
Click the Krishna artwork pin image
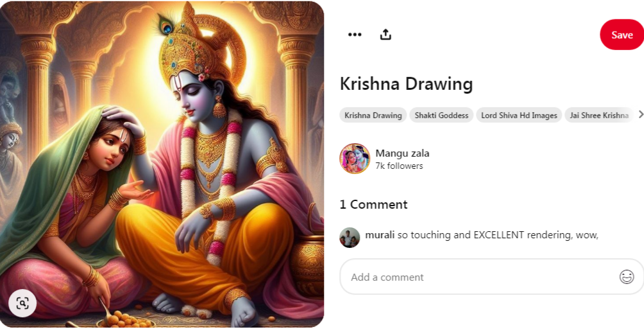coord(162,164)
